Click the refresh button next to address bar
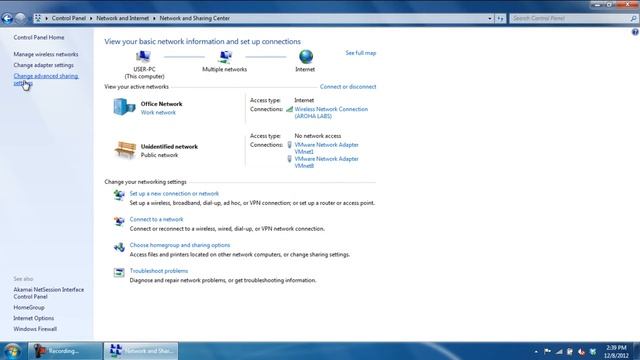 point(500,18)
